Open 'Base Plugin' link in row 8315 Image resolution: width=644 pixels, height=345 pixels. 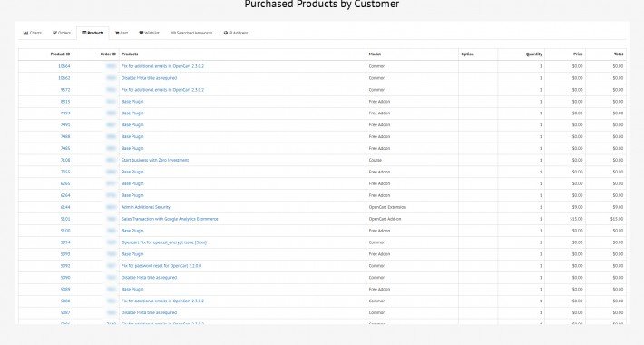click(132, 102)
